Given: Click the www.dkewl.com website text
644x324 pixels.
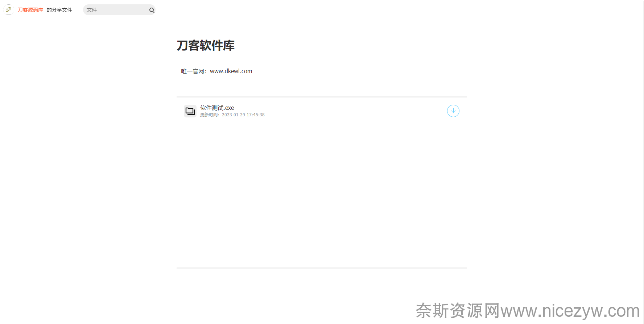Looking at the screenshot, I should coord(231,71).
